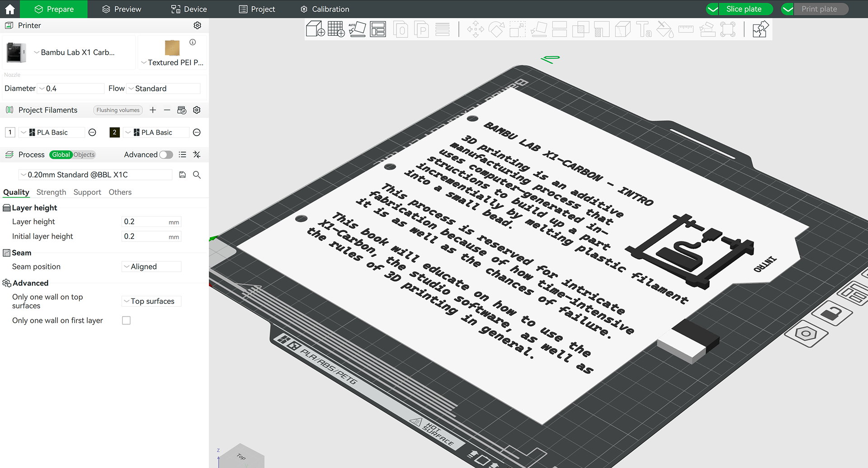The image size is (868, 468).
Task: Select the Seam painting tool
Action: [x=623, y=30]
